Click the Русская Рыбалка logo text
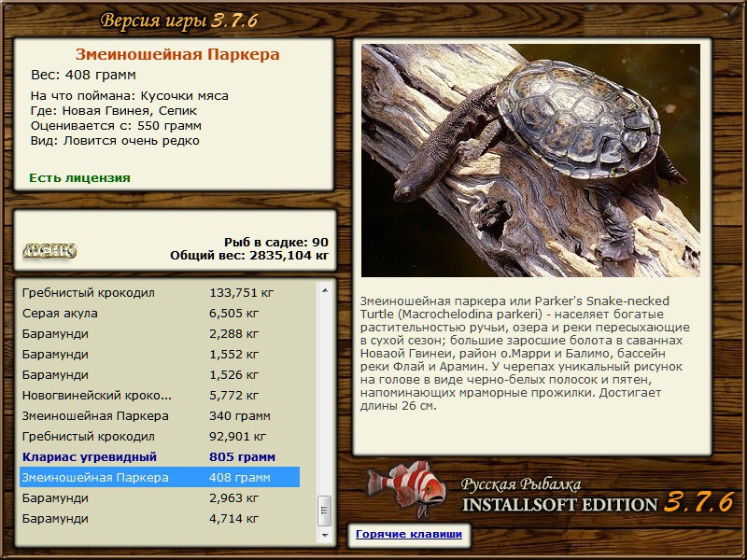The image size is (747, 560). [521, 484]
